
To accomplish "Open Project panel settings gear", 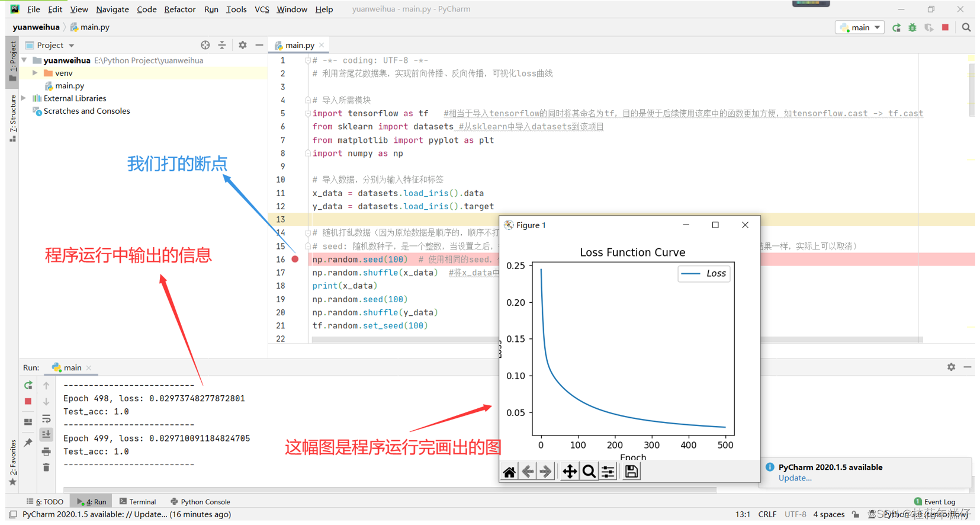I will [242, 45].
